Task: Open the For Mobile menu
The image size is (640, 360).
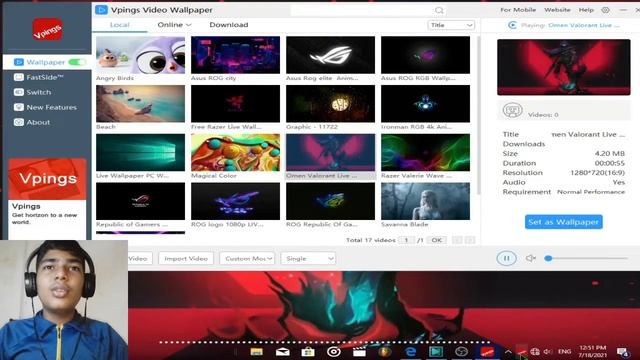Action: pyautogui.click(x=518, y=10)
